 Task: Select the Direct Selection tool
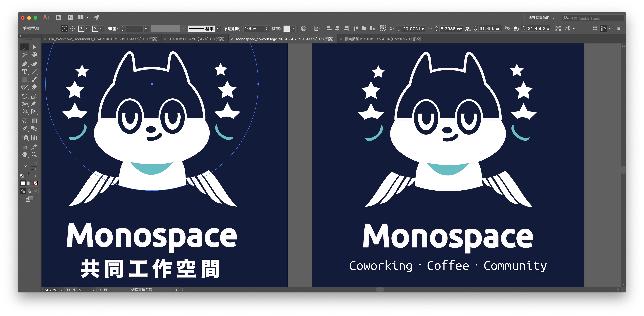[34, 47]
